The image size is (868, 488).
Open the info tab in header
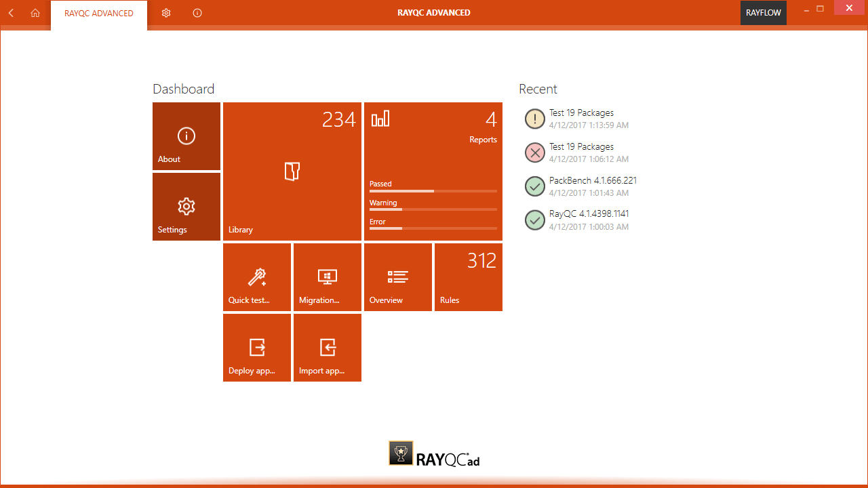(197, 13)
